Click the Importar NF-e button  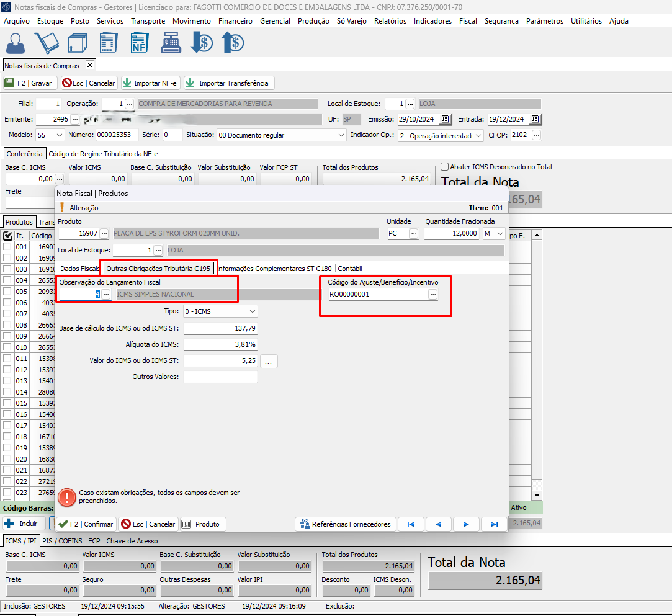pos(150,83)
